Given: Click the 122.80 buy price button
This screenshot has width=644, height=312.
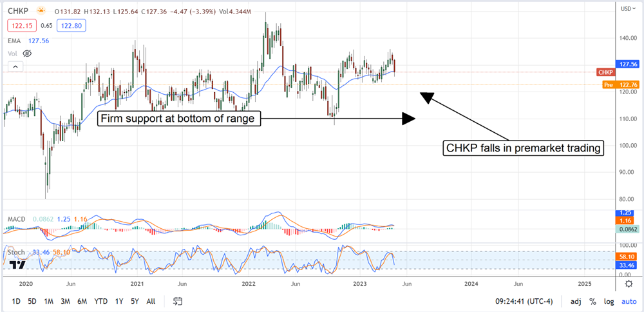Looking at the screenshot, I should tap(73, 26).
